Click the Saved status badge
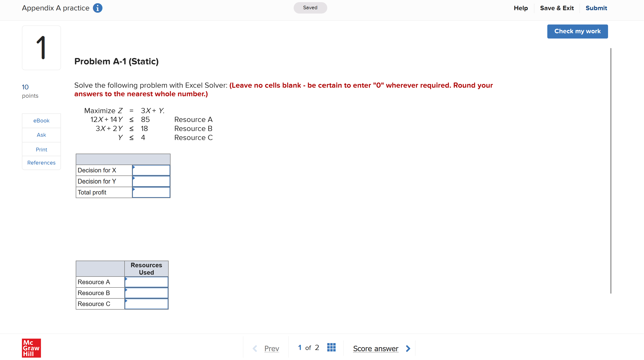The image size is (644, 360). click(310, 8)
